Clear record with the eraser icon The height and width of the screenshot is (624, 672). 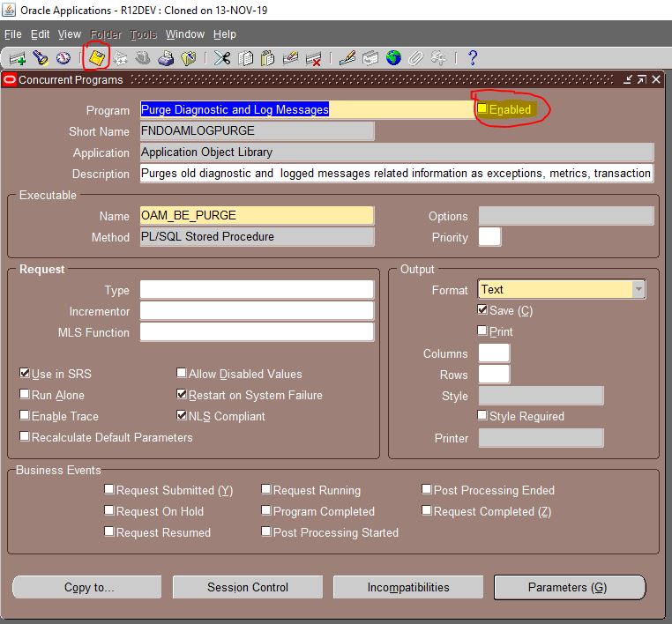(x=290, y=58)
